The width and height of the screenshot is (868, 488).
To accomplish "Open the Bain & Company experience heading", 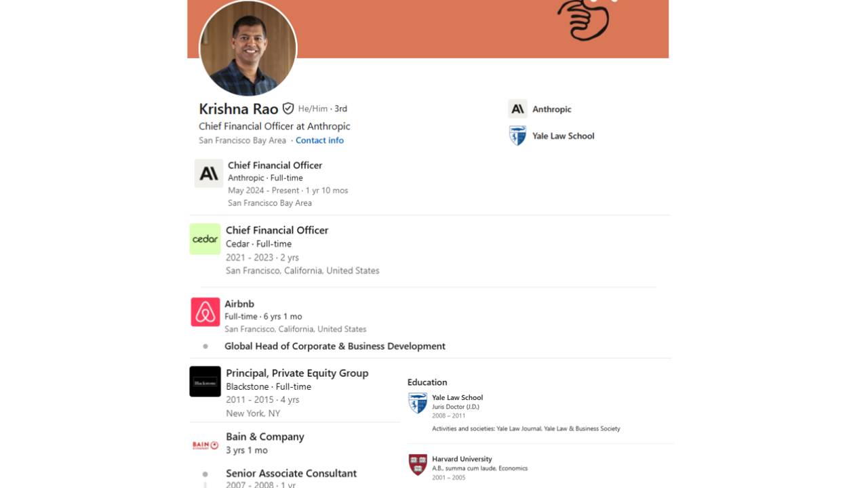I will [x=264, y=436].
